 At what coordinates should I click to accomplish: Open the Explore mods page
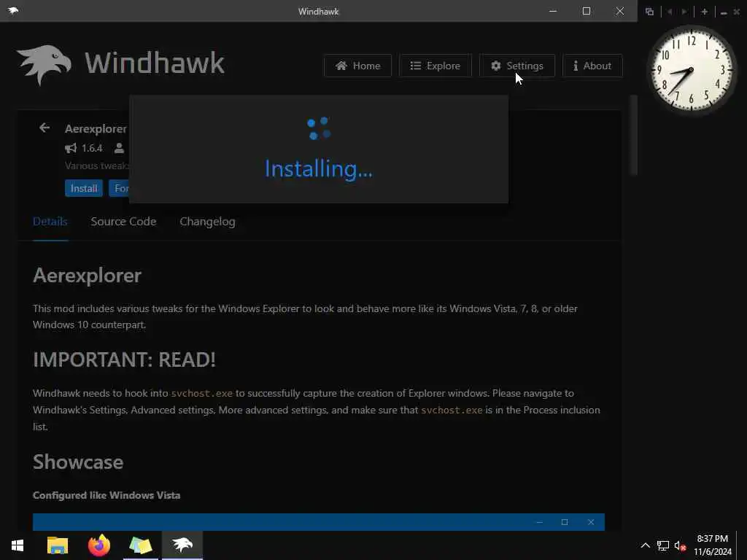click(435, 66)
